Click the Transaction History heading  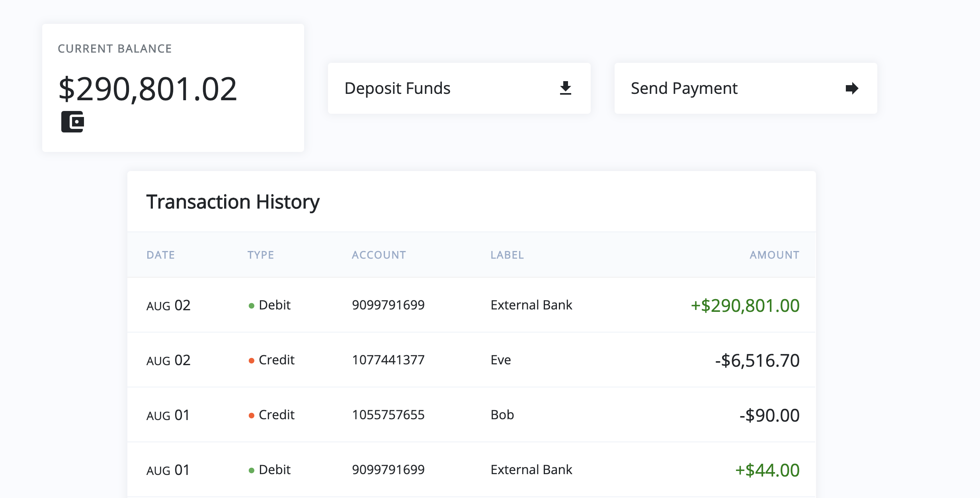[x=233, y=202]
